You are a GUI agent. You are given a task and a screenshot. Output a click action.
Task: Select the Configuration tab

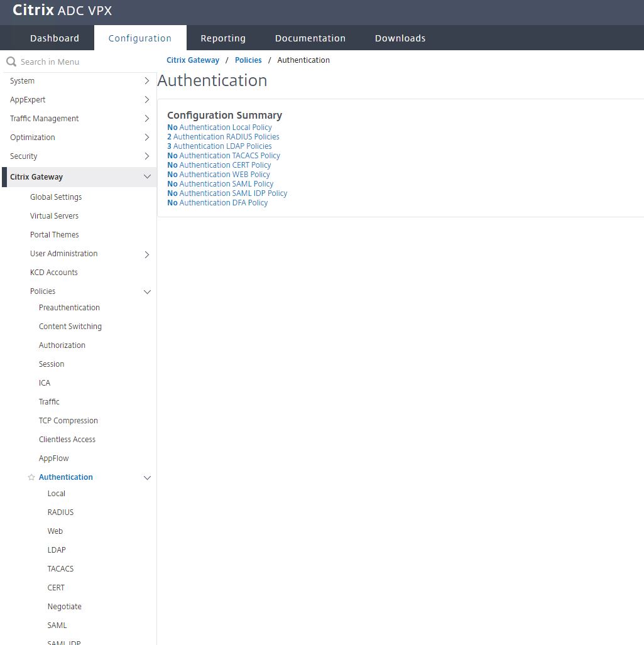click(140, 38)
